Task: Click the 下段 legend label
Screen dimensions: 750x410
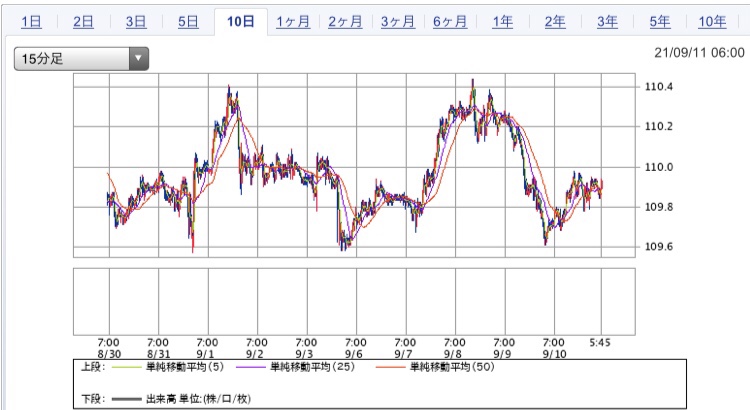Action: (x=92, y=399)
